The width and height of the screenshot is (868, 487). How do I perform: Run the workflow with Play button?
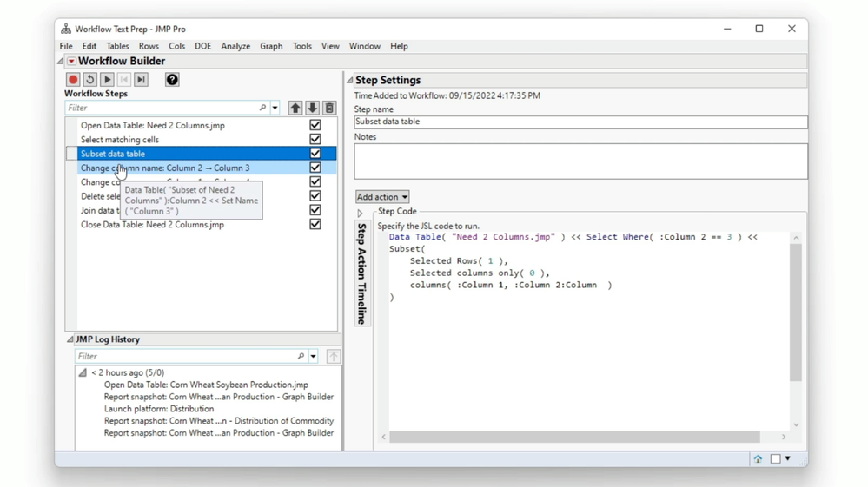pos(107,80)
